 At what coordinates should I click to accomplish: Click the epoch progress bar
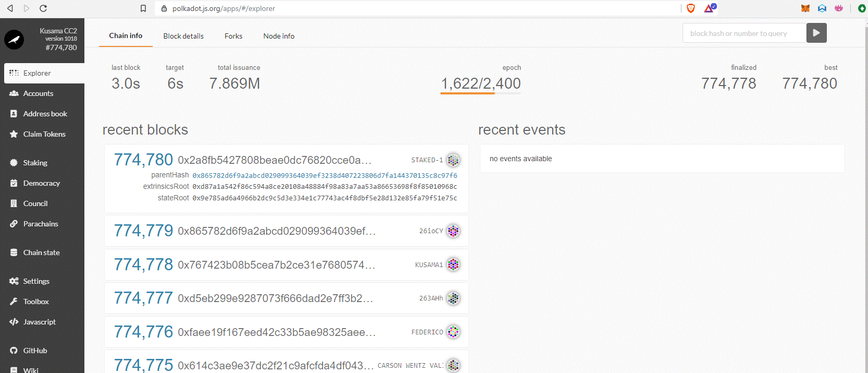pyautogui.click(x=480, y=93)
